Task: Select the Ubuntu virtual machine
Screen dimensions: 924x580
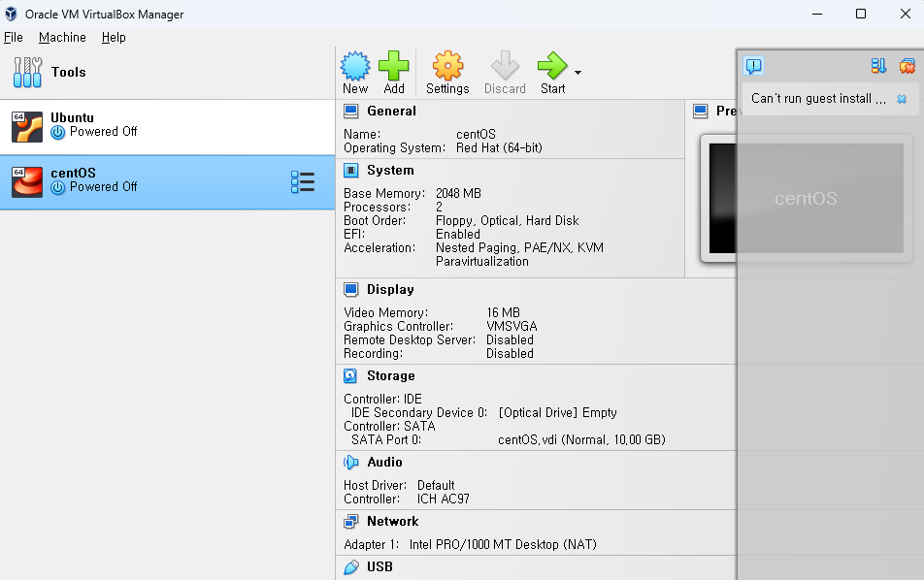Action: [167, 127]
